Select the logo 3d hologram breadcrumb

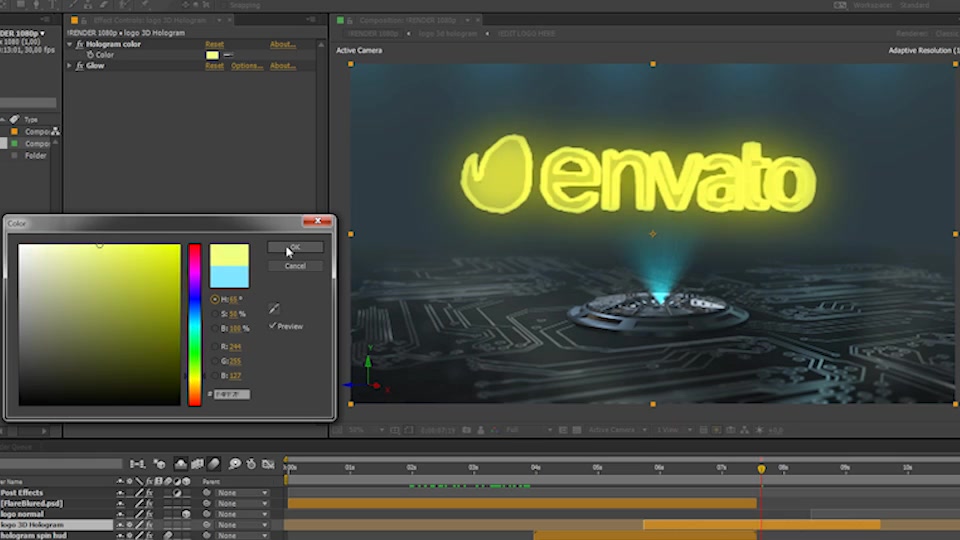coord(448,34)
